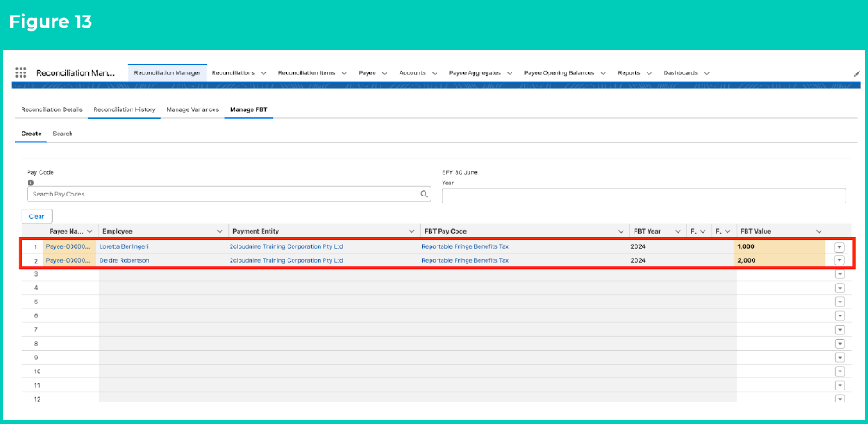
Task: Click the EFY 30 June Year field
Action: click(x=644, y=196)
